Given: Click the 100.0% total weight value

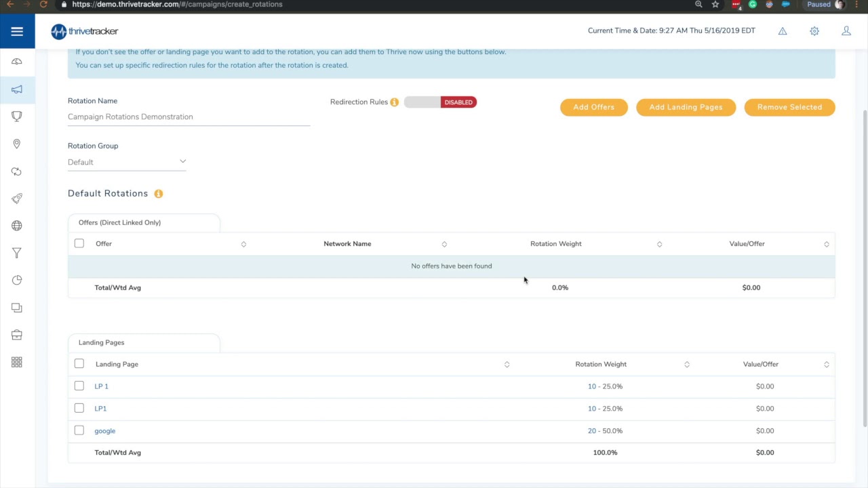Looking at the screenshot, I should pyautogui.click(x=605, y=453).
